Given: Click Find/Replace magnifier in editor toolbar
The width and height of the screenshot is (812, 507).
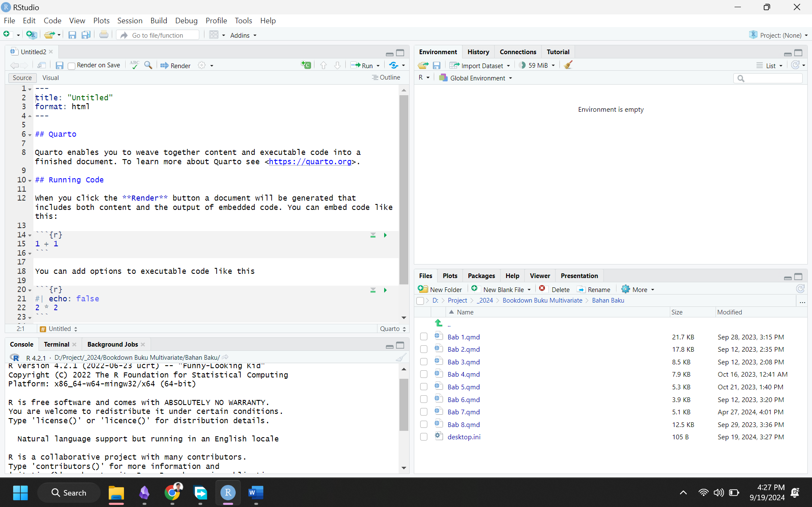Looking at the screenshot, I should click(148, 65).
